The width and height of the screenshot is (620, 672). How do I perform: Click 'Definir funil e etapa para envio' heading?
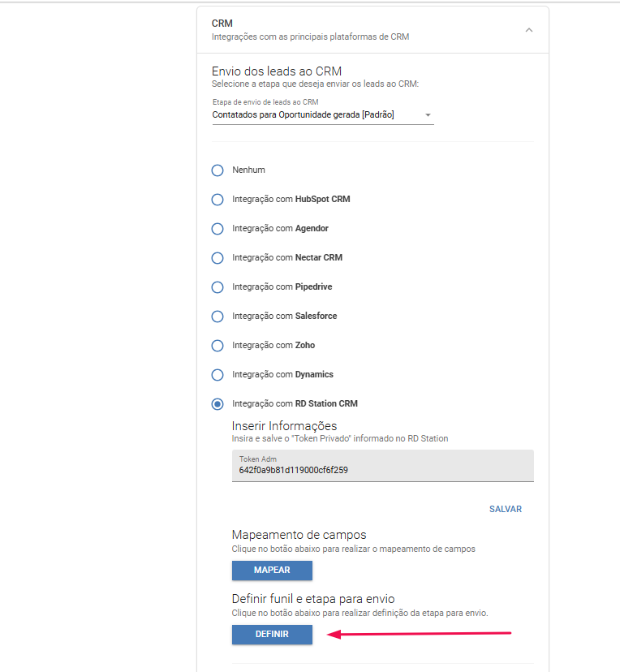click(313, 599)
